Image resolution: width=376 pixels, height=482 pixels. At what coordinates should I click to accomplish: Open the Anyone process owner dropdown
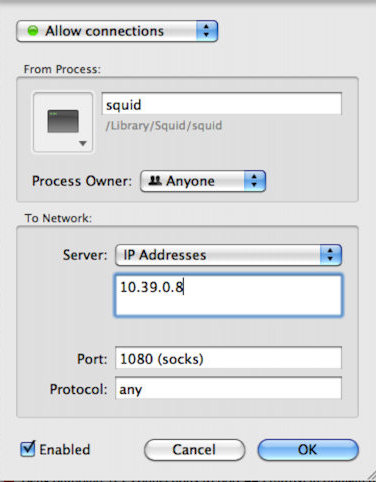[203, 181]
